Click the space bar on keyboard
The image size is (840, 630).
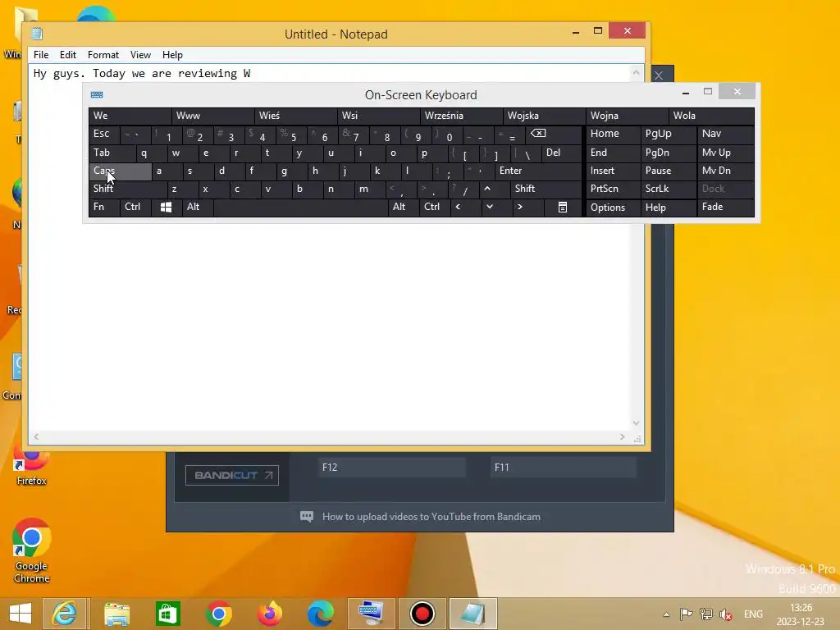pos(300,208)
